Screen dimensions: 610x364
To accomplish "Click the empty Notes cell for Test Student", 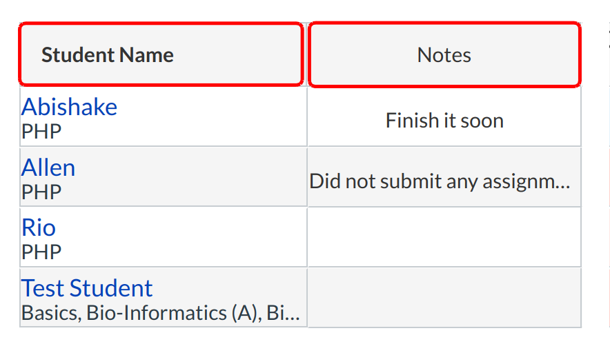I will pyautogui.click(x=444, y=298).
